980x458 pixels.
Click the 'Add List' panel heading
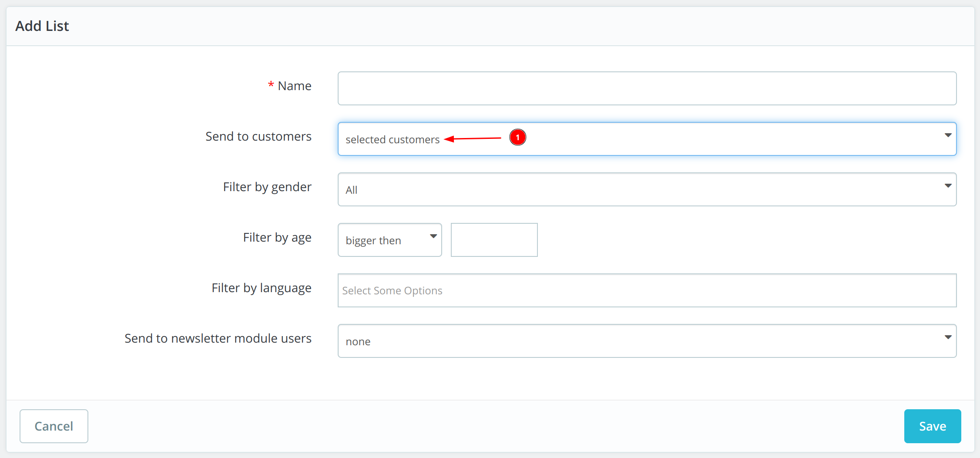pos(42,26)
